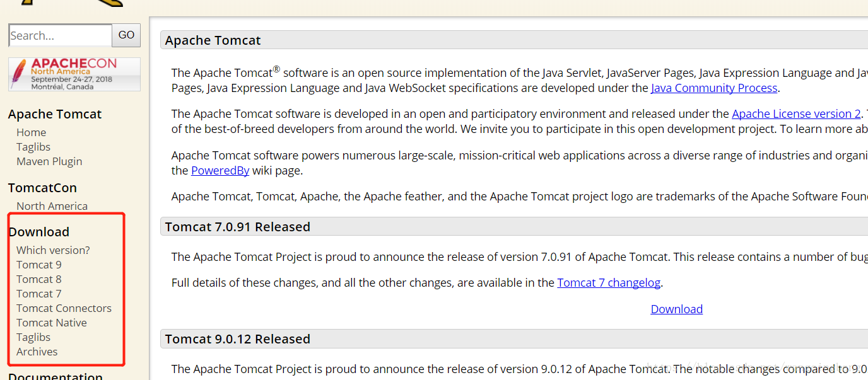Image resolution: width=868 pixels, height=380 pixels.
Task: Go to the Tomcat 7 download page
Action: [39, 294]
